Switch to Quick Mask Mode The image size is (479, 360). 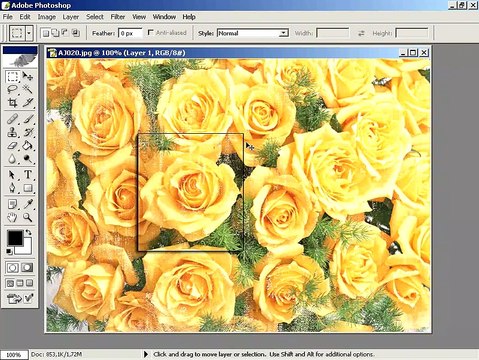pyautogui.click(x=27, y=268)
